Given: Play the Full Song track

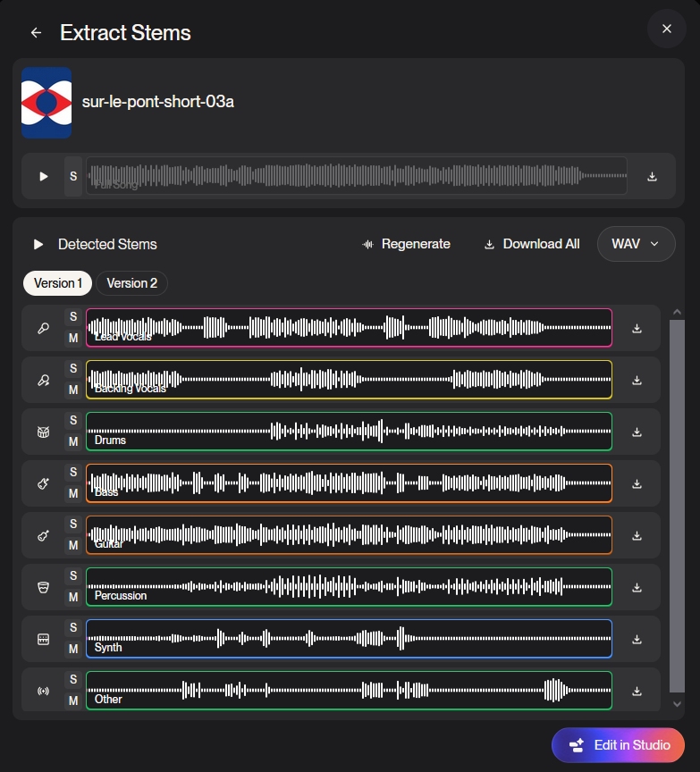Looking at the screenshot, I should (43, 176).
